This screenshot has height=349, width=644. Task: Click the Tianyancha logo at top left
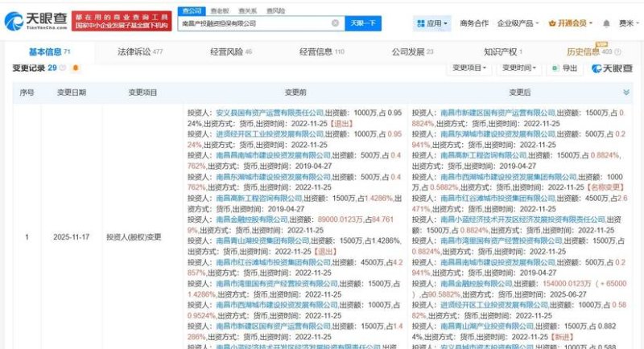click(x=35, y=21)
